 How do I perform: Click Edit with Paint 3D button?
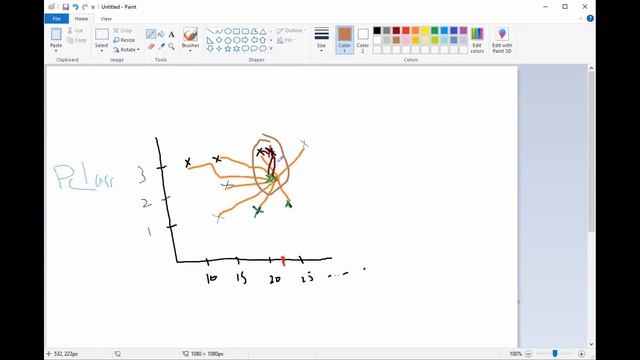click(502, 40)
